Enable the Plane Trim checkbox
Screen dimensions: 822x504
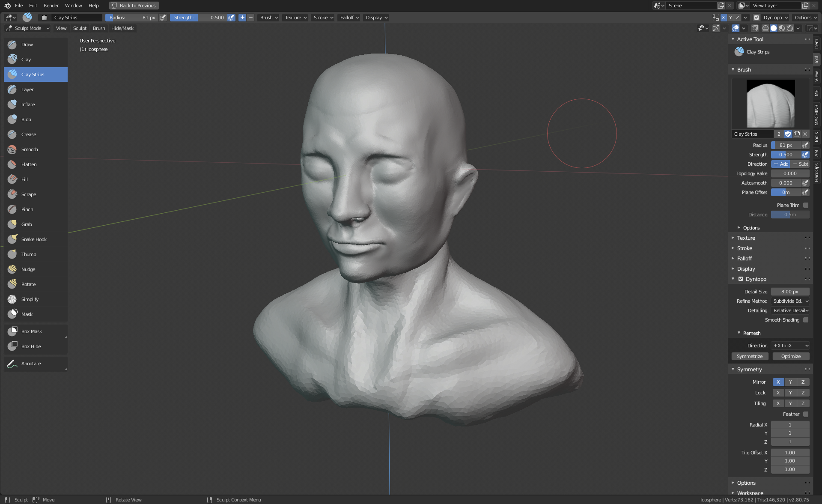click(x=806, y=205)
